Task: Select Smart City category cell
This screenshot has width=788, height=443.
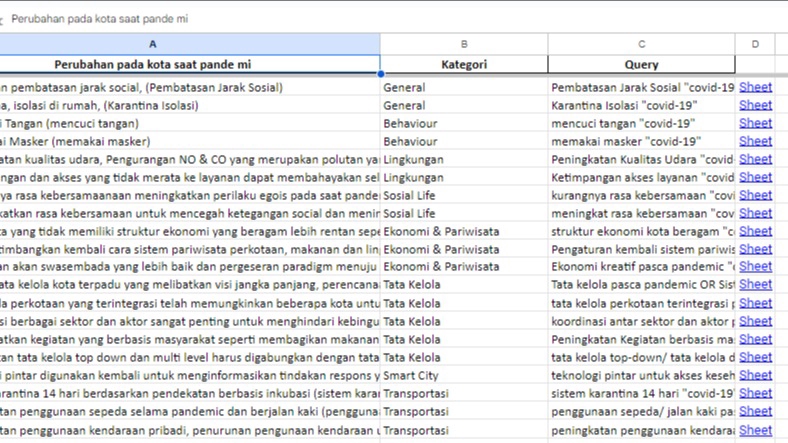Action: [x=464, y=376]
